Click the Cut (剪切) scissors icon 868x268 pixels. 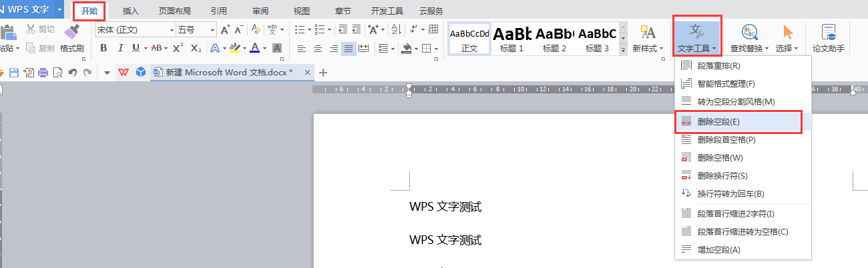pyautogui.click(x=29, y=29)
